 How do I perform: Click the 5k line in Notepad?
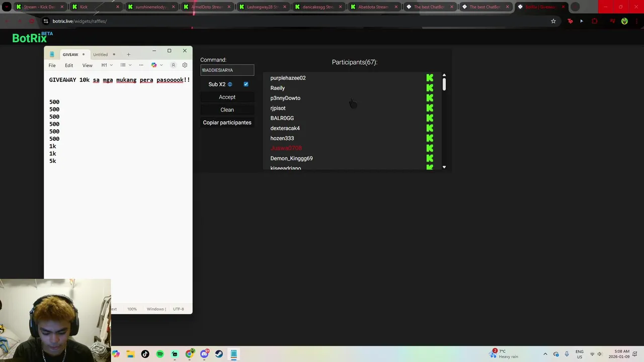tap(53, 161)
